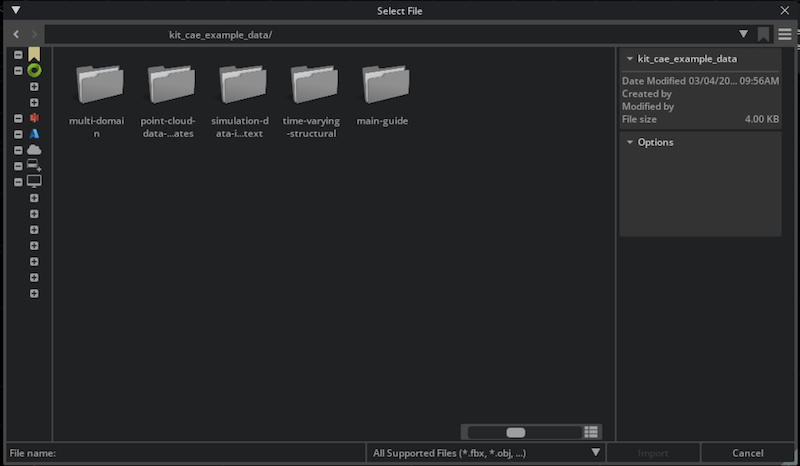
Task: Click the File name input field
Action: click(211, 453)
